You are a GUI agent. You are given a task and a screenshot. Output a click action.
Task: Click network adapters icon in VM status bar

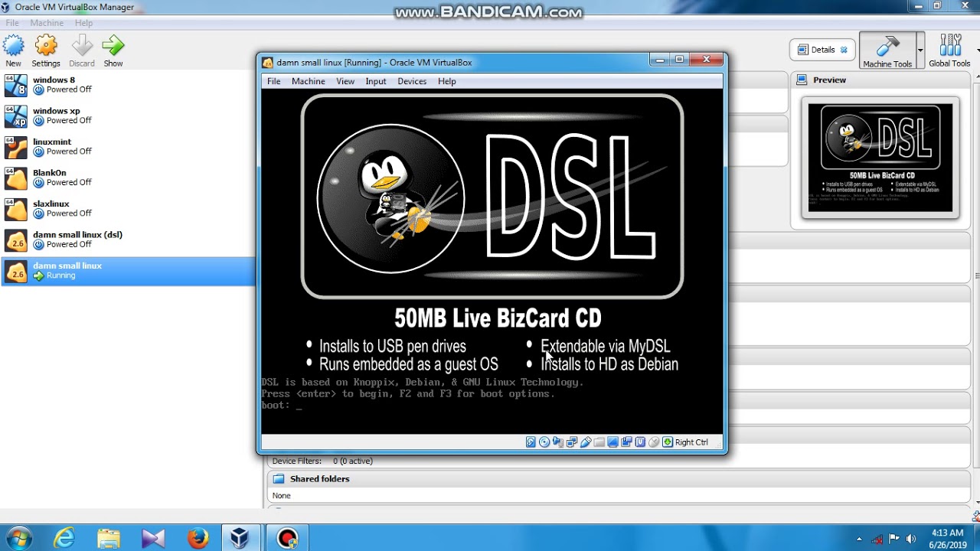[x=572, y=442]
